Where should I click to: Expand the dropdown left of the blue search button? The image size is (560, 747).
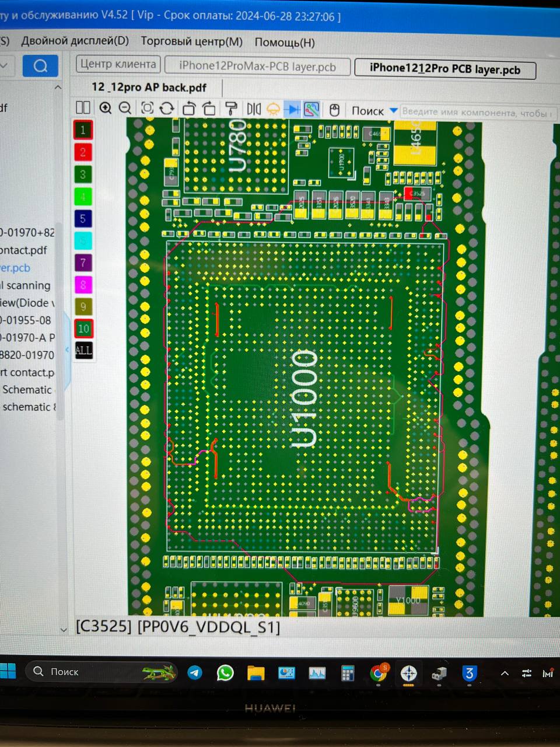(x=5, y=65)
